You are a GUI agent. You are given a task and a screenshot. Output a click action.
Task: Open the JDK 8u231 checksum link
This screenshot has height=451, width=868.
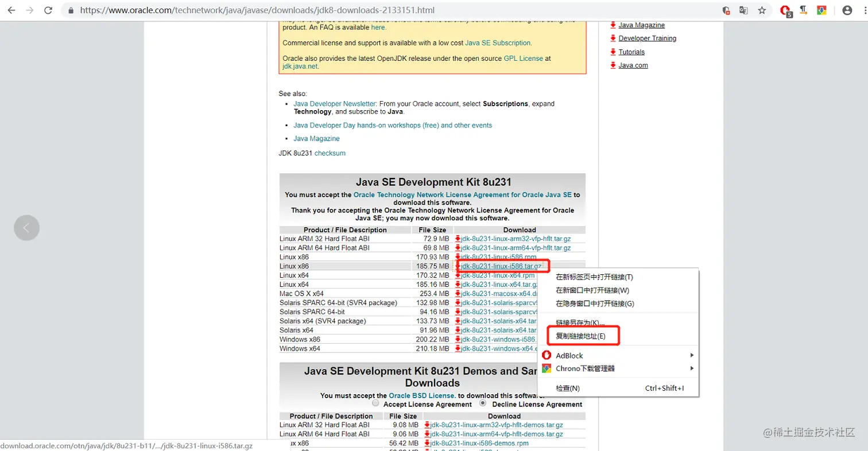pos(330,153)
